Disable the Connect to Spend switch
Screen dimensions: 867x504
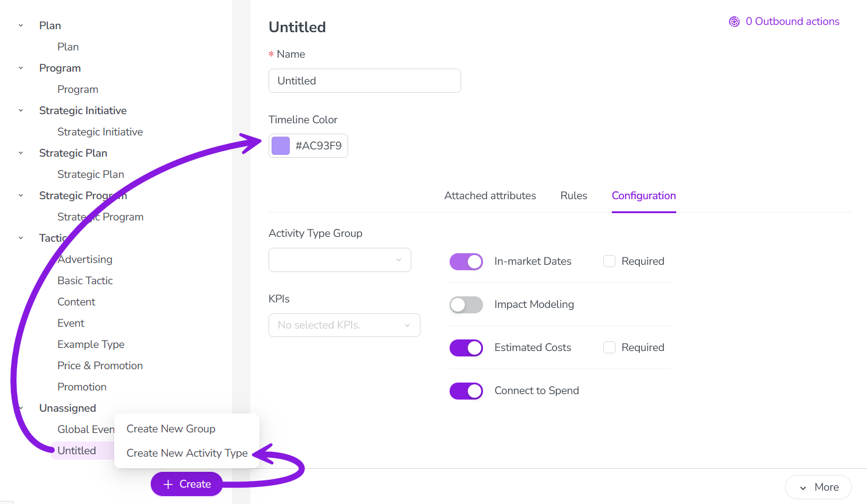pyautogui.click(x=466, y=391)
